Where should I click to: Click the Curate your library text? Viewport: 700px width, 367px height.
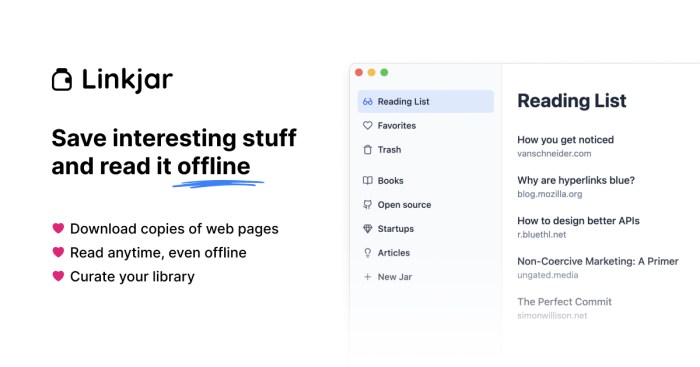tap(132, 277)
